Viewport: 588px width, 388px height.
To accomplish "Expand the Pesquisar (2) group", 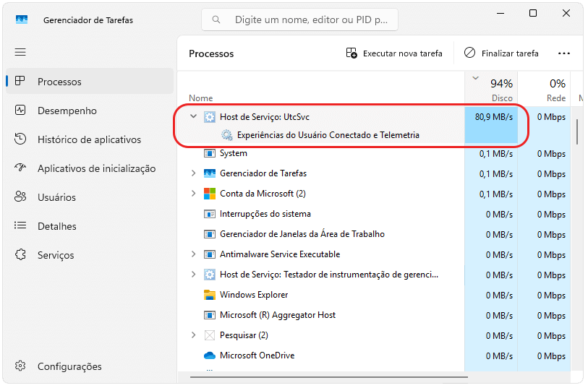I will click(194, 335).
